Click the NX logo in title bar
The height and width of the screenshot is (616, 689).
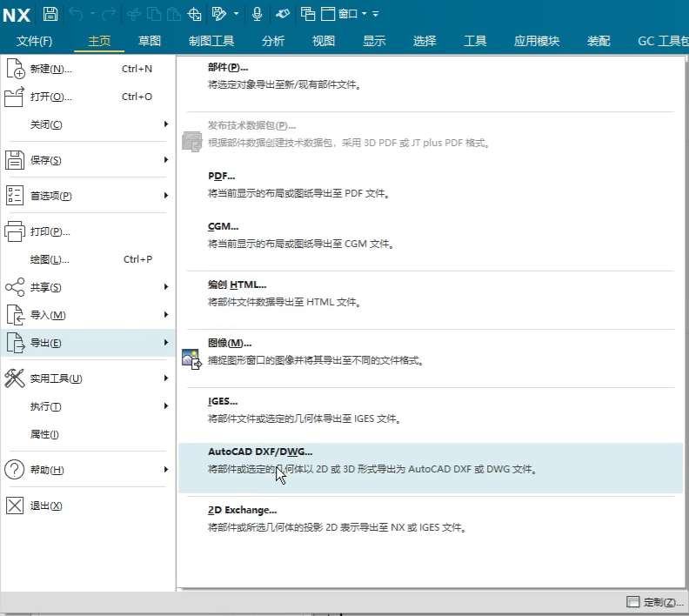click(x=17, y=15)
